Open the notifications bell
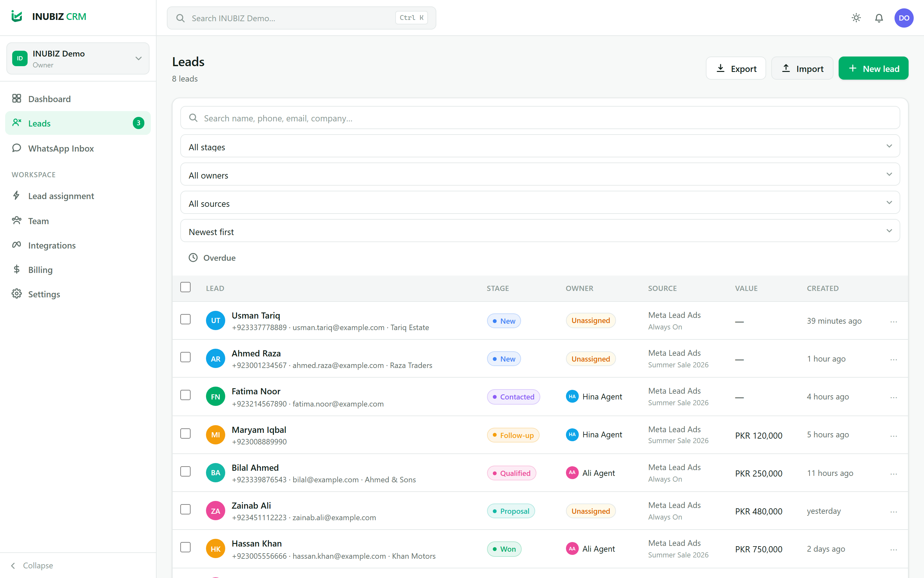This screenshot has height=578, width=924. 879,18
